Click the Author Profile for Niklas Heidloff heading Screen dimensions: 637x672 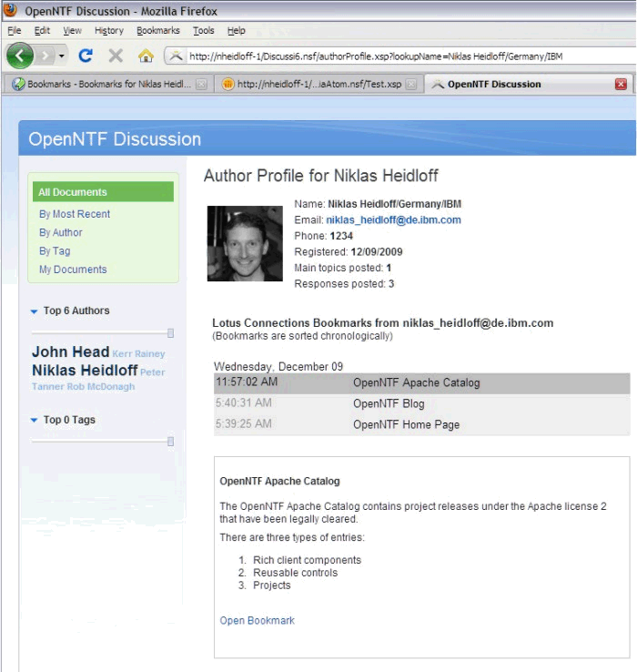321,176
